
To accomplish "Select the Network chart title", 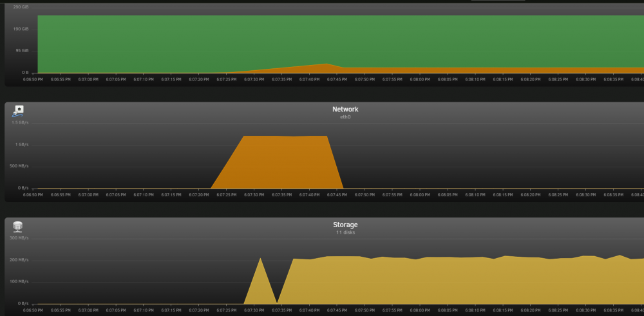I will tap(345, 109).
